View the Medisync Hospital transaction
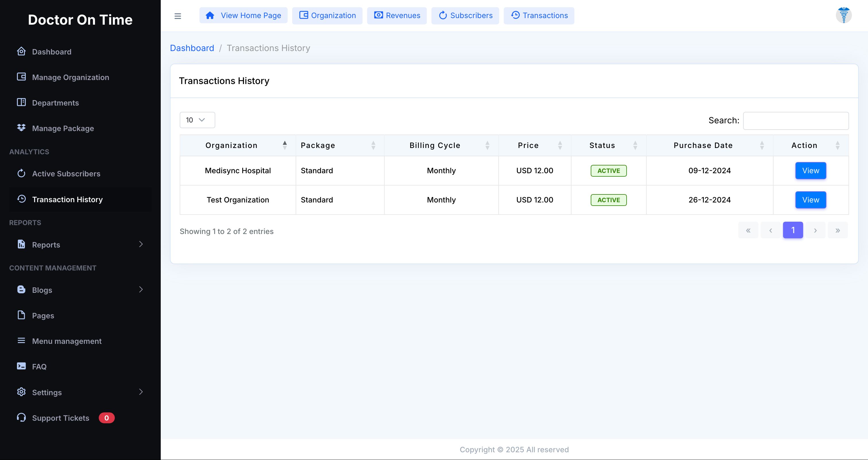Screen dimensions: 868x460 point(810,170)
